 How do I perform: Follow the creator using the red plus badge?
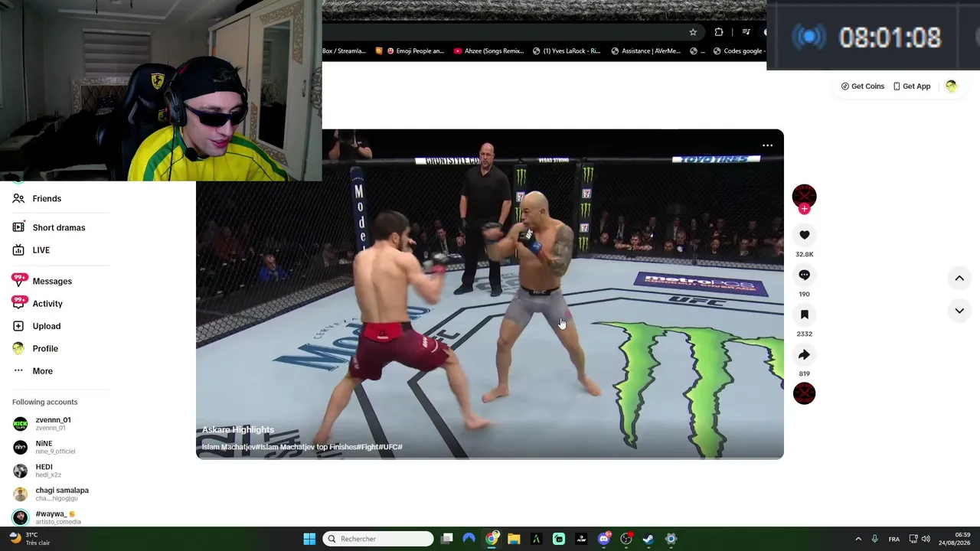click(x=804, y=209)
